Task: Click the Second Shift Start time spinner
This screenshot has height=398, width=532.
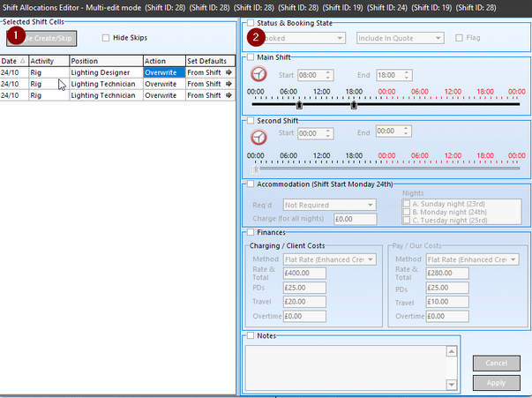Action: [x=329, y=133]
